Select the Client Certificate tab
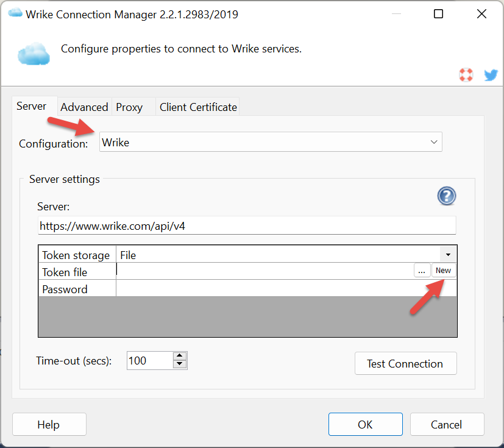 pos(198,107)
